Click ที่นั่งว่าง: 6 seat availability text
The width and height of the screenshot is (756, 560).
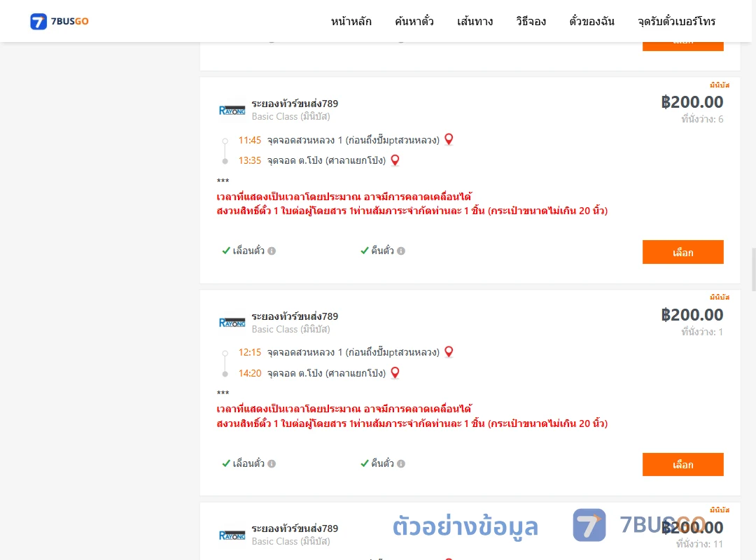pos(702,119)
